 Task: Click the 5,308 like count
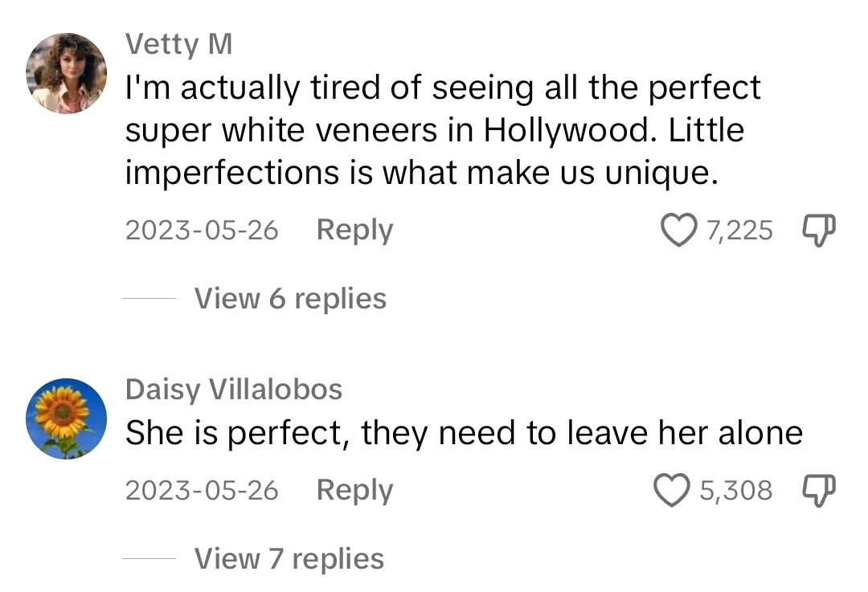[735, 491]
